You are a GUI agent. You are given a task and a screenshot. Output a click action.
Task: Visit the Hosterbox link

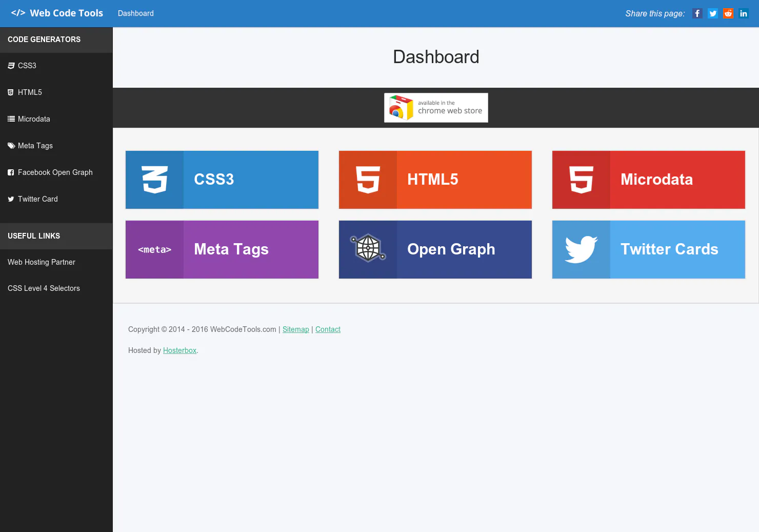click(x=179, y=350)
